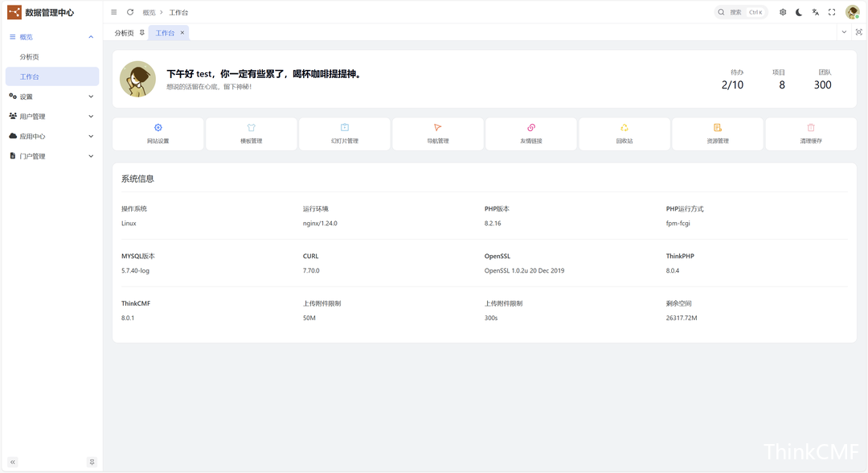Click the 清理缓存 clear cache card
The width and height of the screenshot is (868, 473).
point(811,134)
